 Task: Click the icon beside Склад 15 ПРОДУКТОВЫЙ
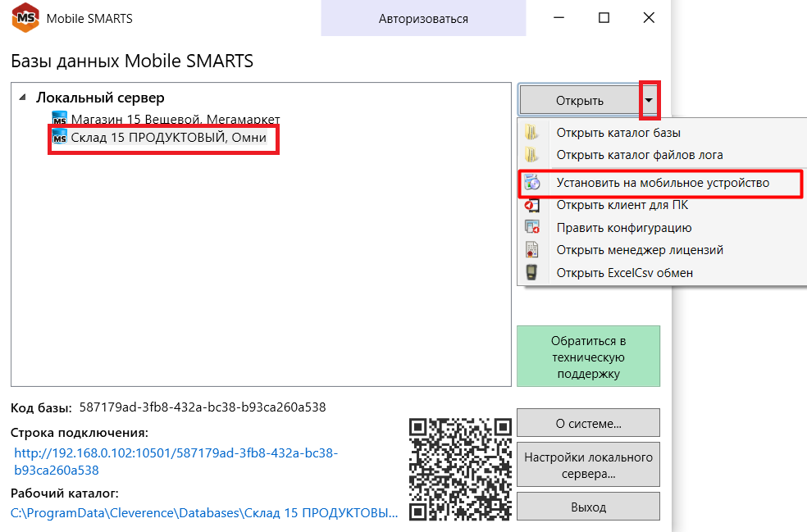point(60,137)
